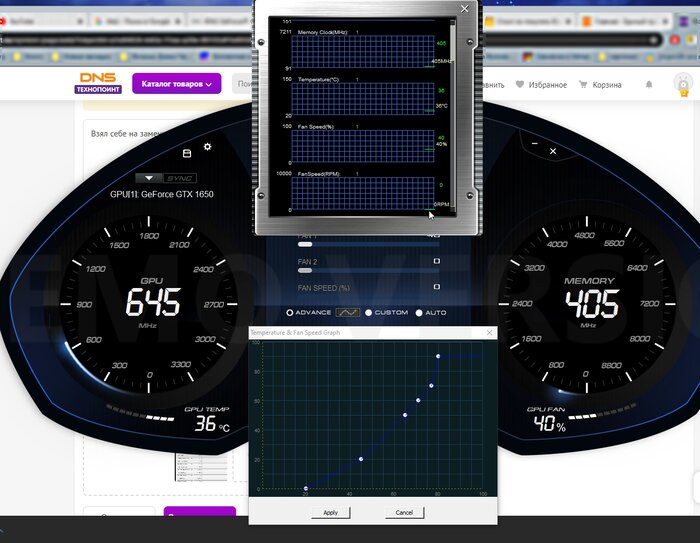Click the Fan Speed(%) monitor graph
Image resolution: width=700 pixels, height=543 pixels.
(x=362, y=146)
